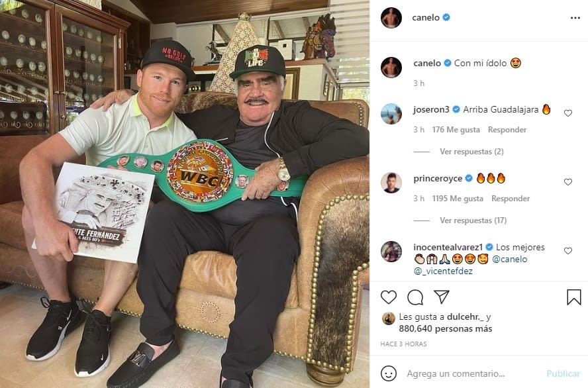The image size is (588, 388).
Task: Open princeroyce's profile avatar
Action: tap(391, 183)
